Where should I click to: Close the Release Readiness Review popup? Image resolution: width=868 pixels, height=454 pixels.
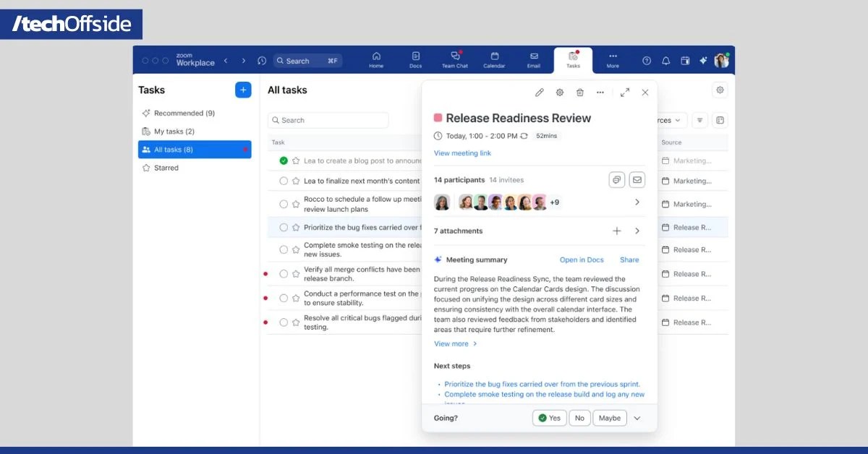(x=645, y=93)
